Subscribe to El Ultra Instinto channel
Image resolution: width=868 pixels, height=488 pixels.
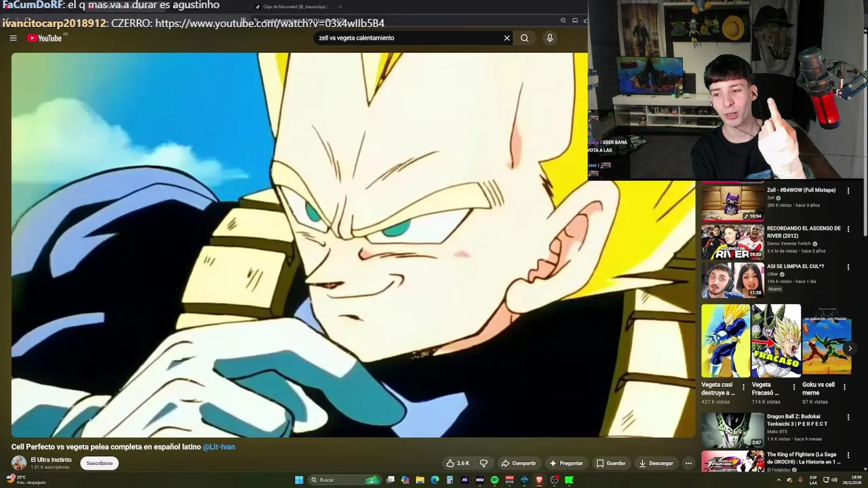click(x=100, y=464)
